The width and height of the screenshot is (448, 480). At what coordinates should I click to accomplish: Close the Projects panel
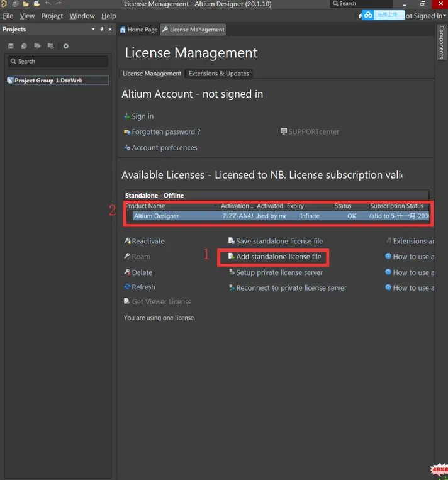click(x=110, y=29)
